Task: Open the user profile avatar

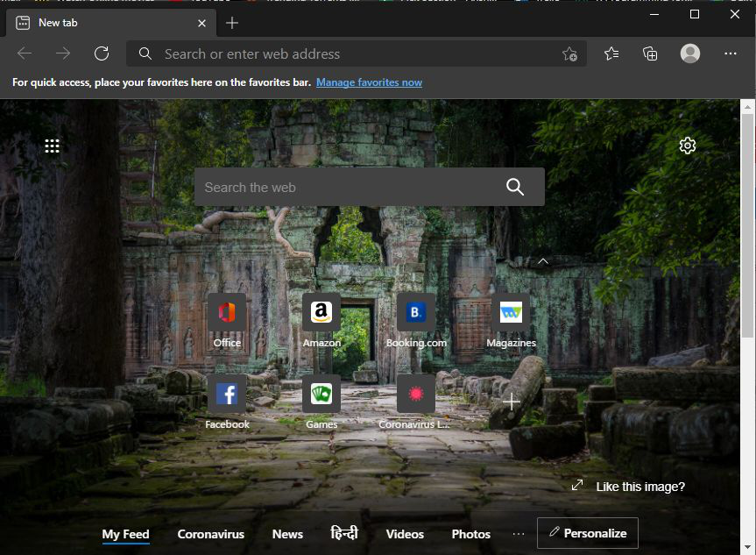Action: 690,53
